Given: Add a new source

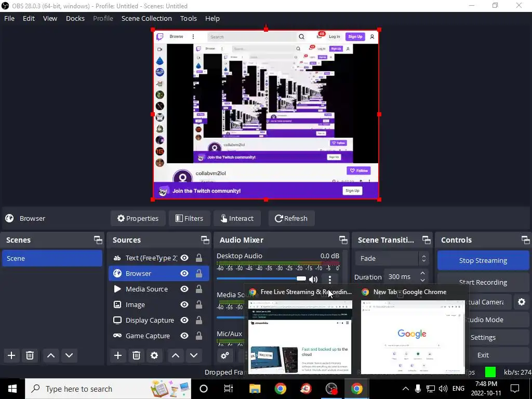Looking at the screenshot, I should click(118, 355).
